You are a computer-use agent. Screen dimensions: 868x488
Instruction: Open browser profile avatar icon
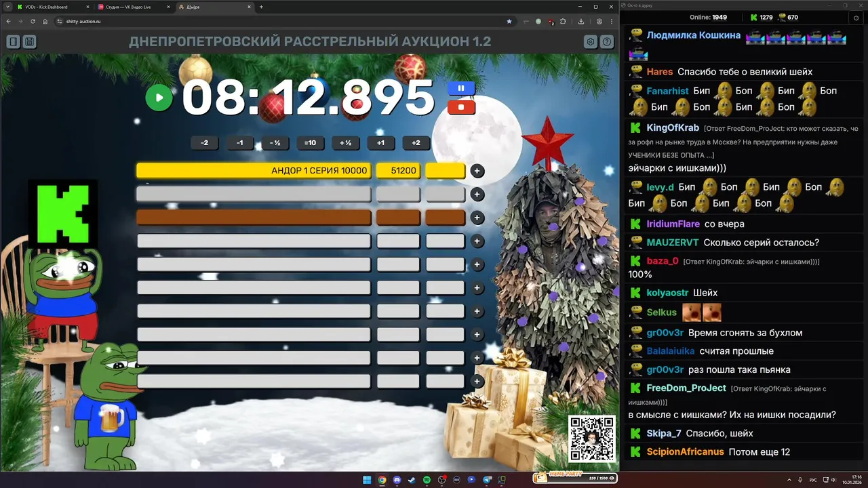pyautogui.click(x=599, y=21)
